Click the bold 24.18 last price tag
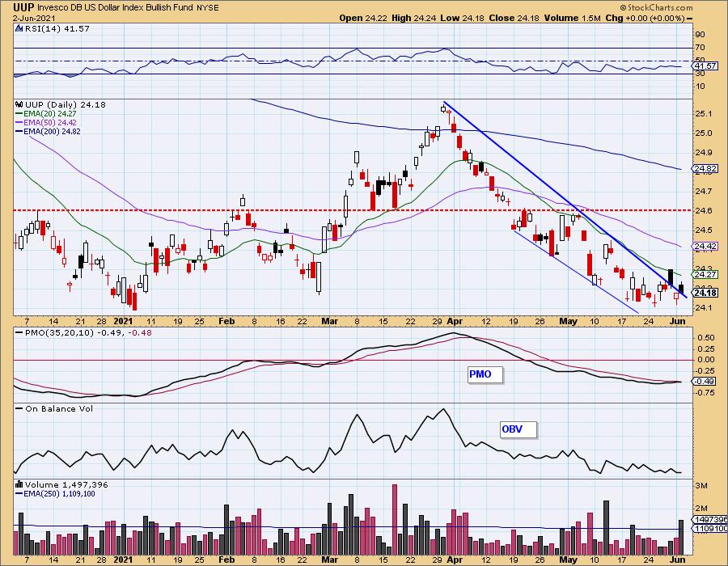 pyautogui.click(x=705, y=293)
